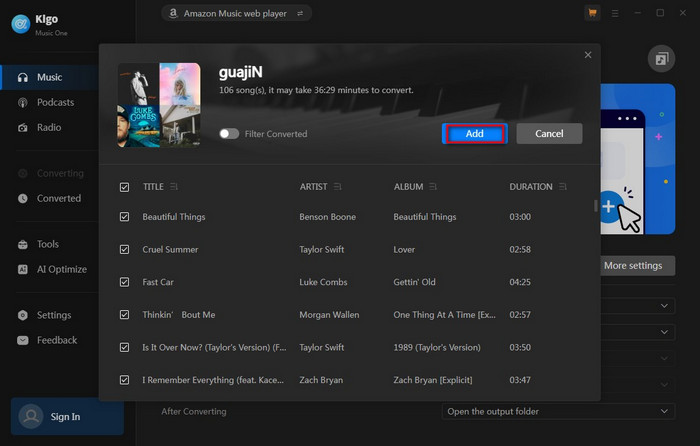Image resolution: width=700 pixels, height=446 pixels.
Task: Click the Add button
Action: (475, 133)
